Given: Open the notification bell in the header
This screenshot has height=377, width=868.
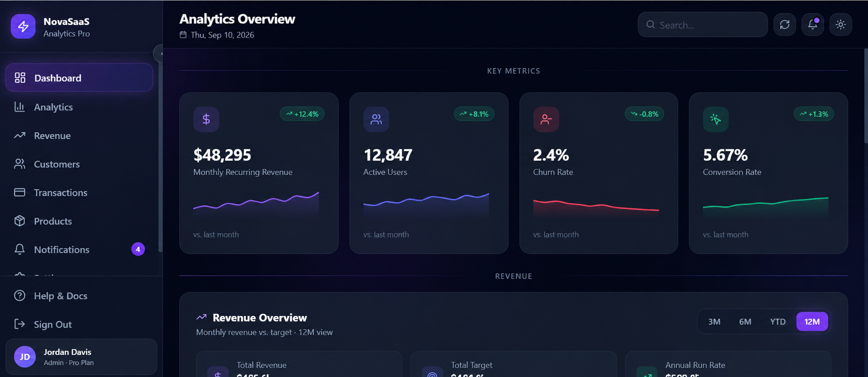Looking at the screenshot, I should click(813, 25).
